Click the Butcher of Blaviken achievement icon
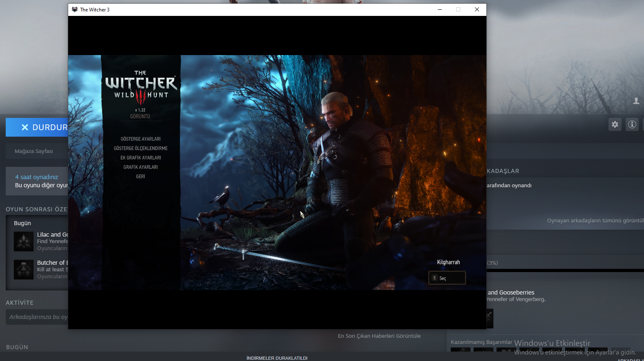This screenshot has width=644, height=361. tap(24, 270)
